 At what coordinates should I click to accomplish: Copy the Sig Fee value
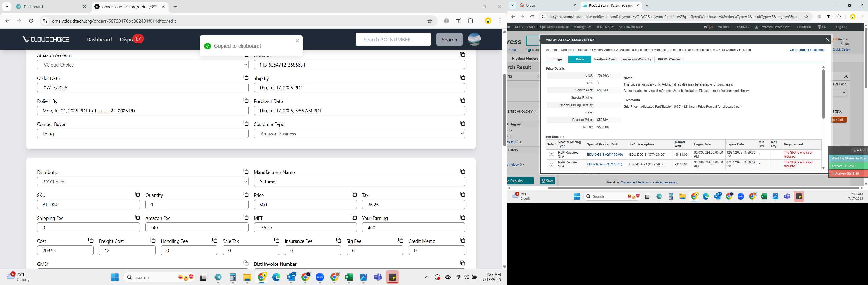(400, 240)
